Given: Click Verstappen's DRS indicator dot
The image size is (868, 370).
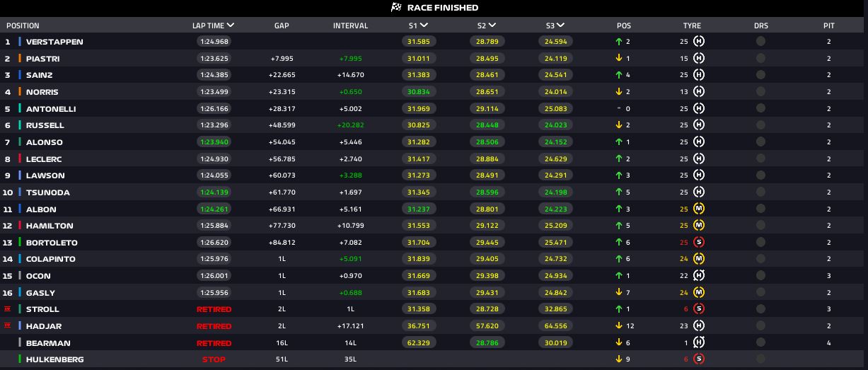Looking at the screenshot, I should point(760,42).
